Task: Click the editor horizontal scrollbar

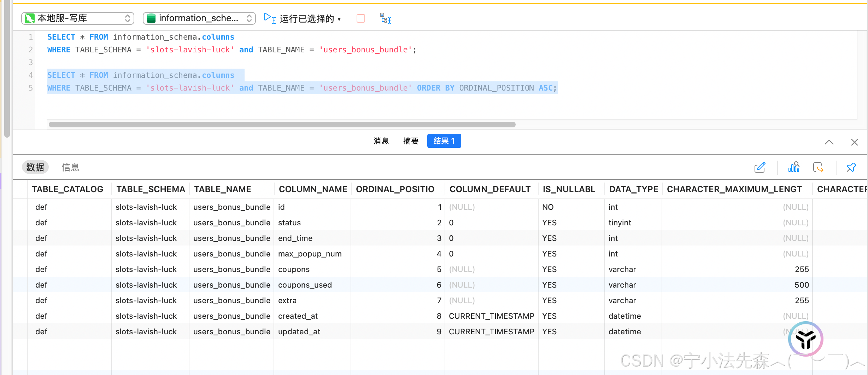Action: click(282, 125)
